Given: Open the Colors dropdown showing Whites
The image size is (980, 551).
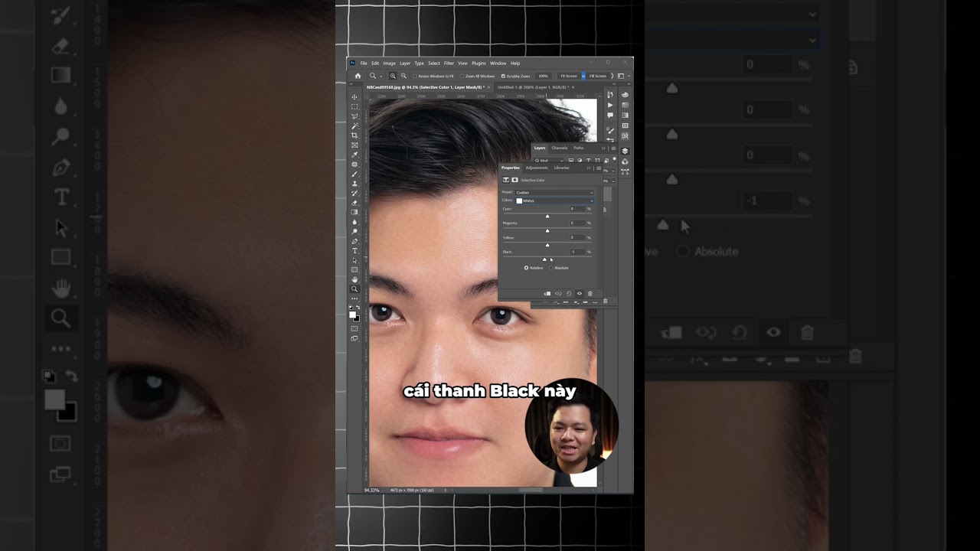Looking at the screenshot, I should point(554,201).
